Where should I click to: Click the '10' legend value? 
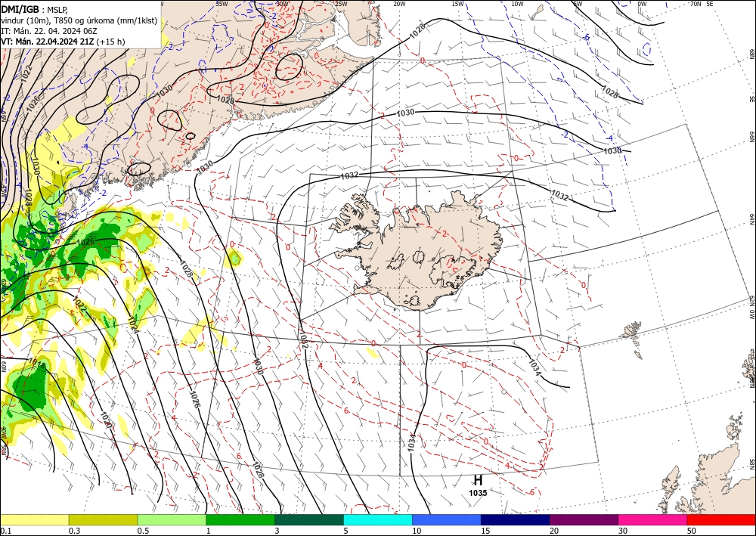(417, 531)
